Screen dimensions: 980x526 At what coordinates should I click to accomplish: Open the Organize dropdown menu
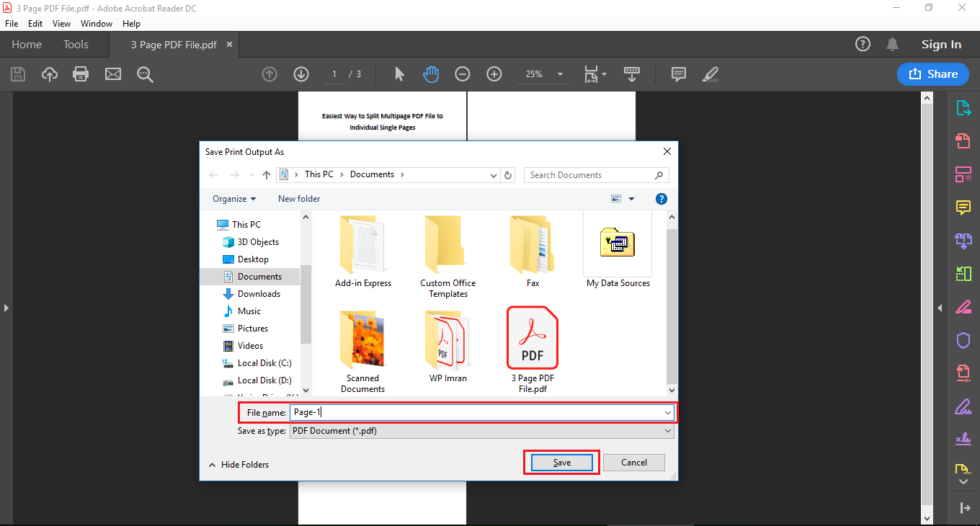pos(234,199)
